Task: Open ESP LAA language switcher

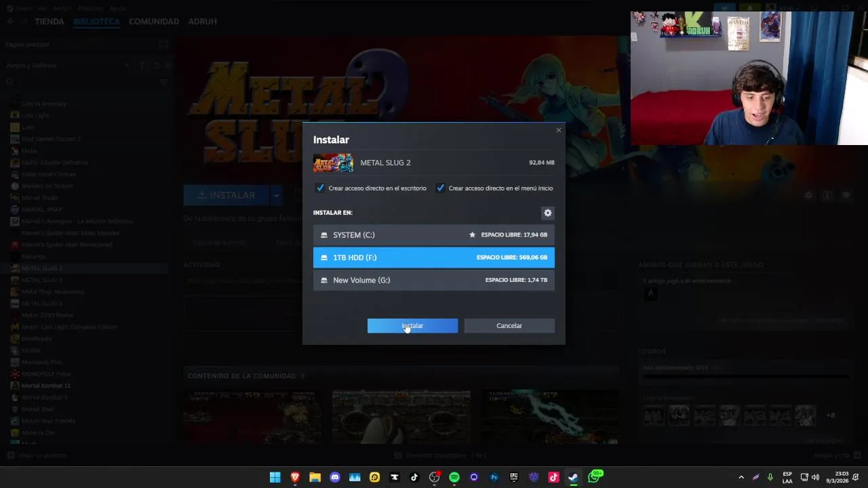Action: 787,477
